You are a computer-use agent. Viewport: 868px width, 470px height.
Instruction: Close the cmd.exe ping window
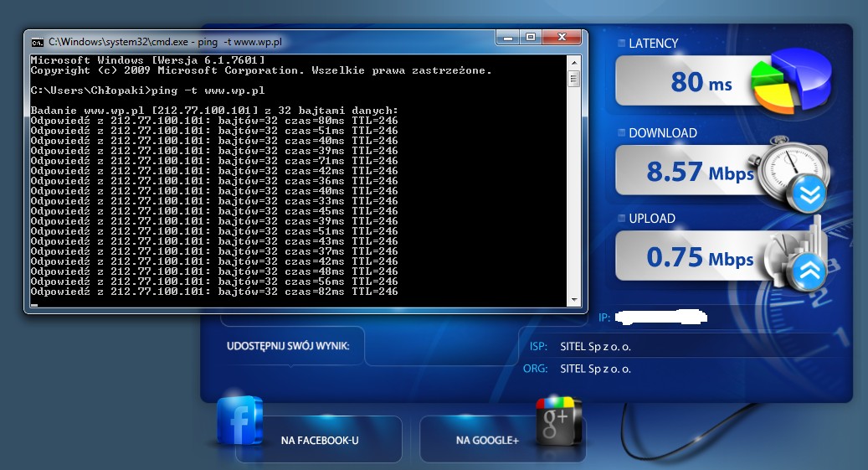562,38
